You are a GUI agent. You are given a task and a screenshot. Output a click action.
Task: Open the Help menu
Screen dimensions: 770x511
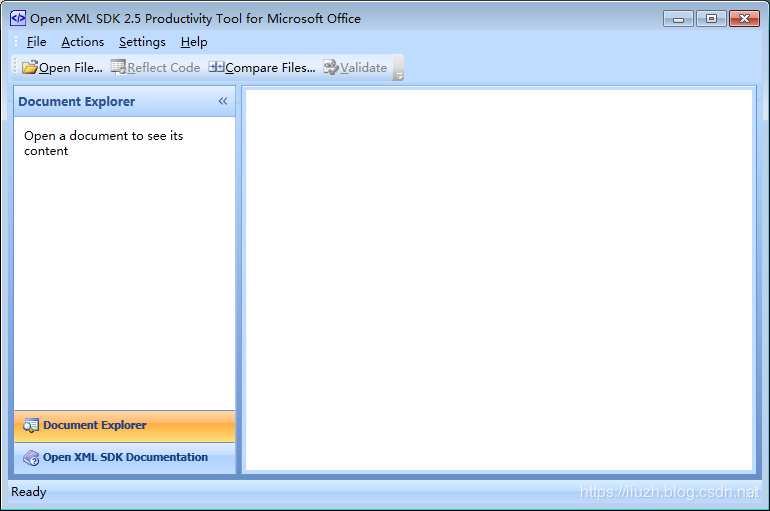[x=194, y=42]
